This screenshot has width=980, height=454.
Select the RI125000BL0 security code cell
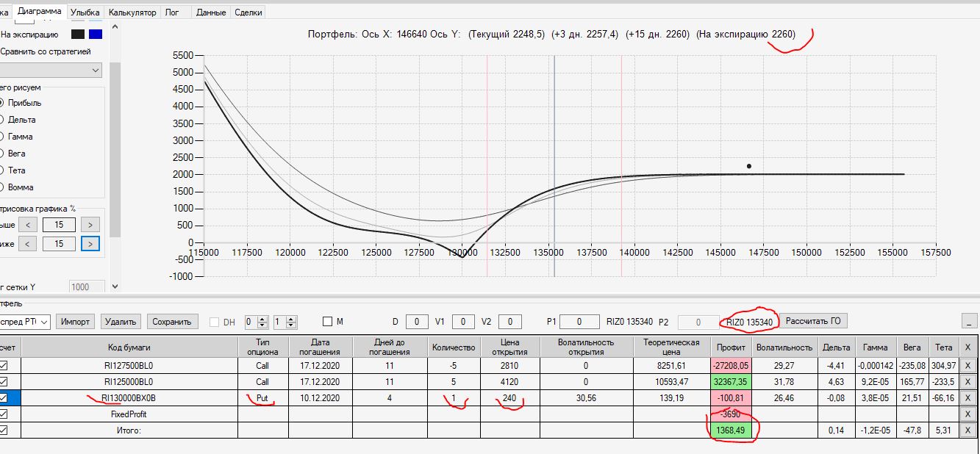129,382
